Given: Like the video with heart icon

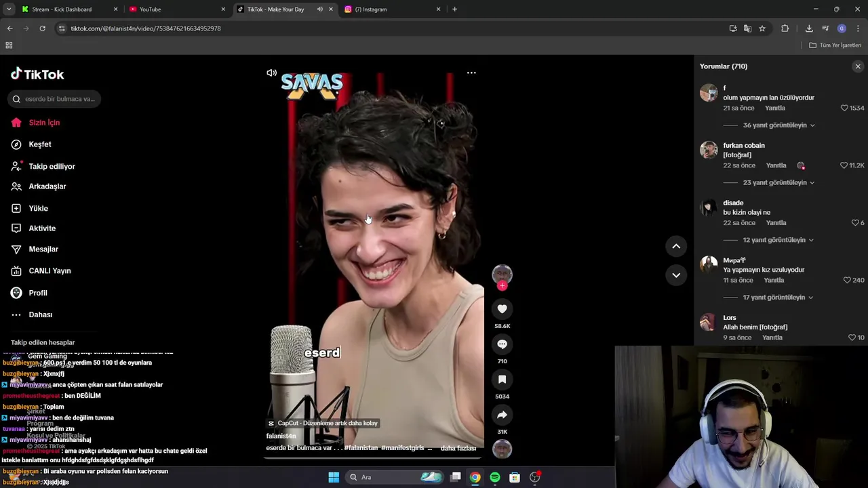Looking at the screenshot, I should point(502,309).
